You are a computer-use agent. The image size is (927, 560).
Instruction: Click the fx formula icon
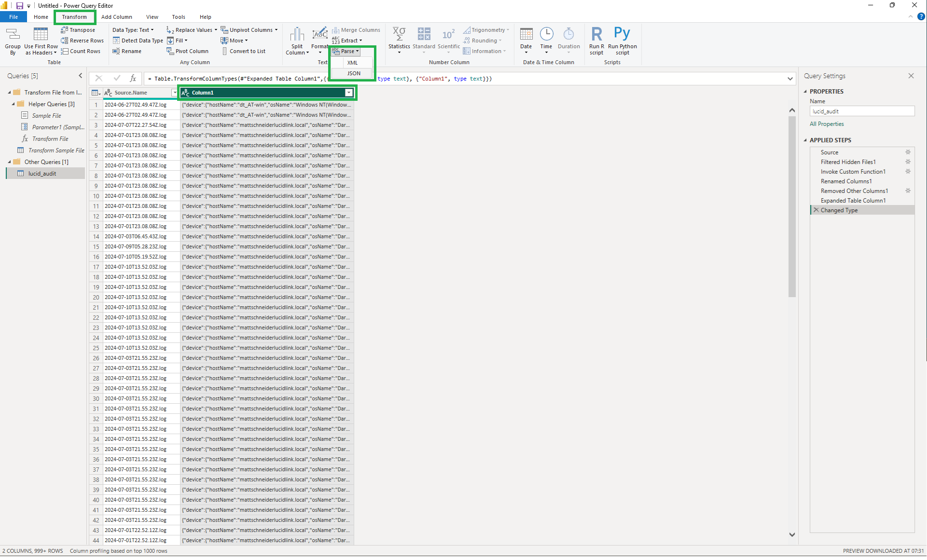coord(133,78)
